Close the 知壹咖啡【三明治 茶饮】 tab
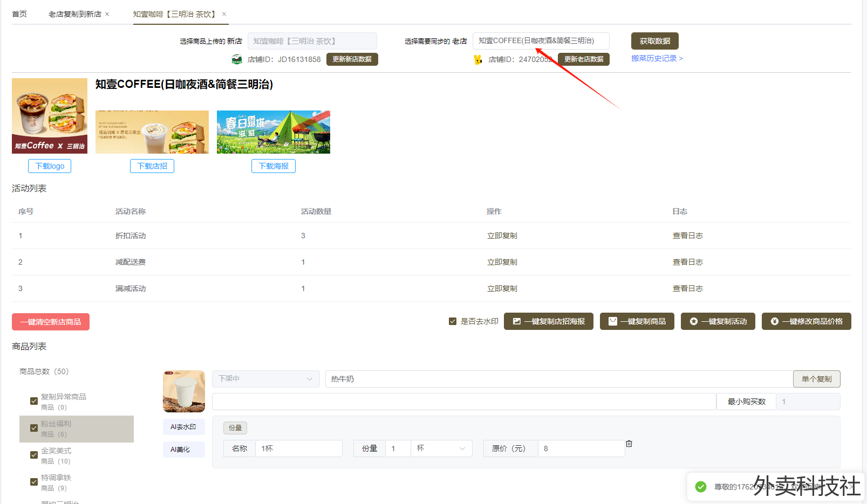Viewport: 867px width, 504px height. point(224,14)
